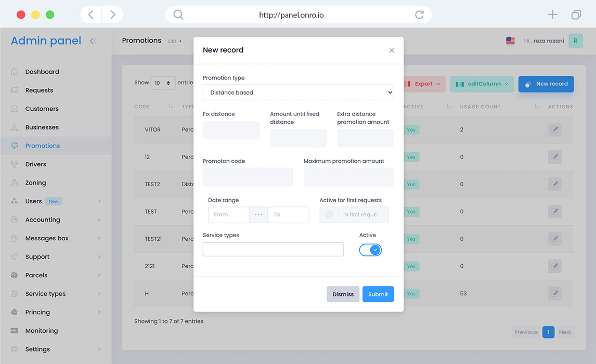The height and width of the screenshot is (364, 596).
Task: Click the Drivers icon in sidebar
Action: pos(14,164)
